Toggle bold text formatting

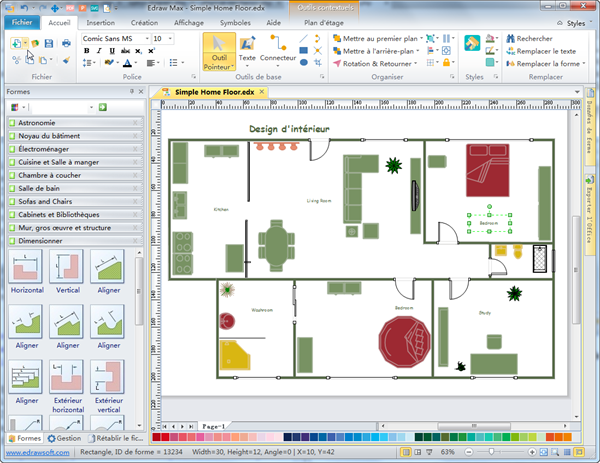pos(86,51)
